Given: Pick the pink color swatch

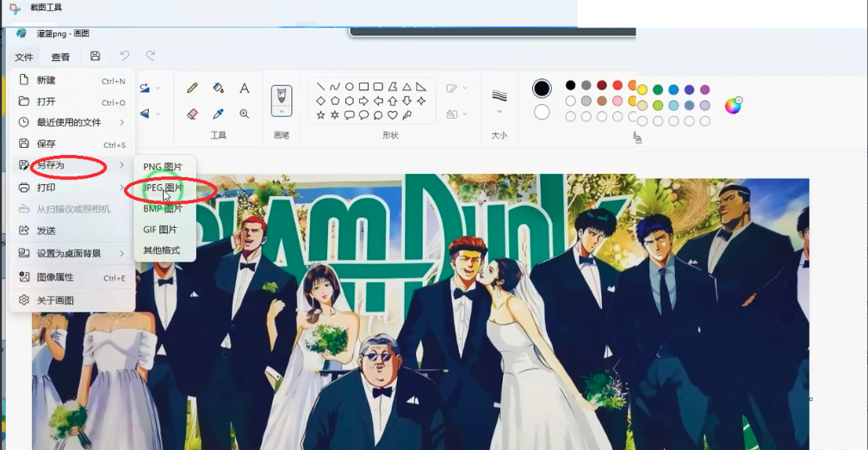Looking at the screenshot, I should tap(617, 101).
